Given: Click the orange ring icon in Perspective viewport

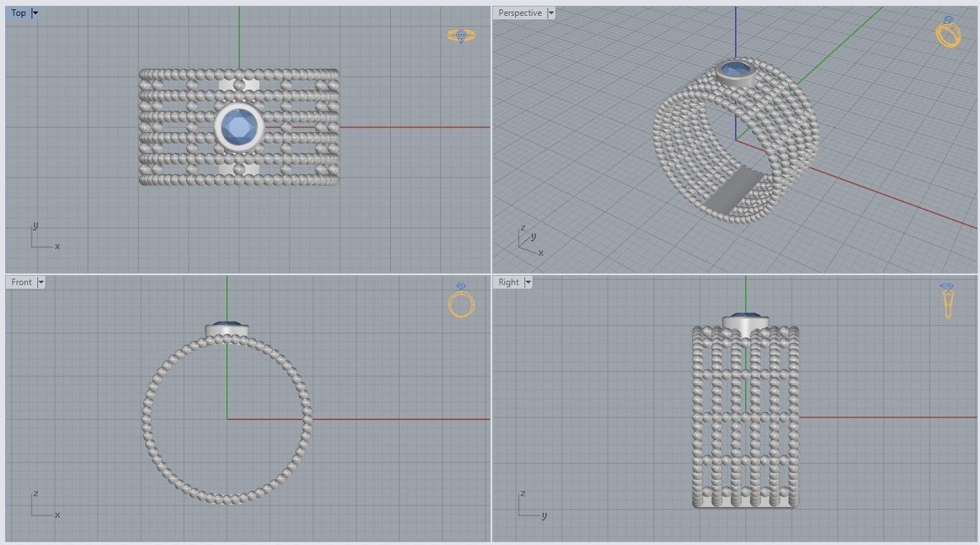Looking at the screenshot, I should click(948, 32).
